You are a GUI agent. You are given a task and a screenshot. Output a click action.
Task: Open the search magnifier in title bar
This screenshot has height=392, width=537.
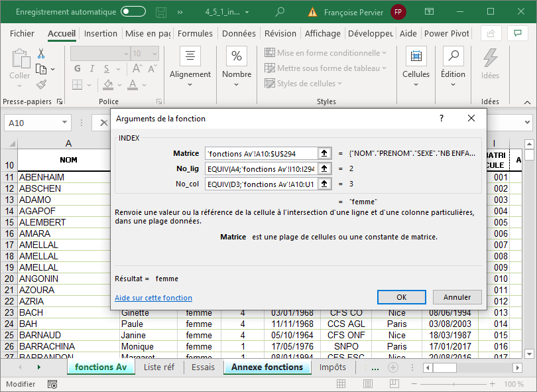[x=280, y=11]
